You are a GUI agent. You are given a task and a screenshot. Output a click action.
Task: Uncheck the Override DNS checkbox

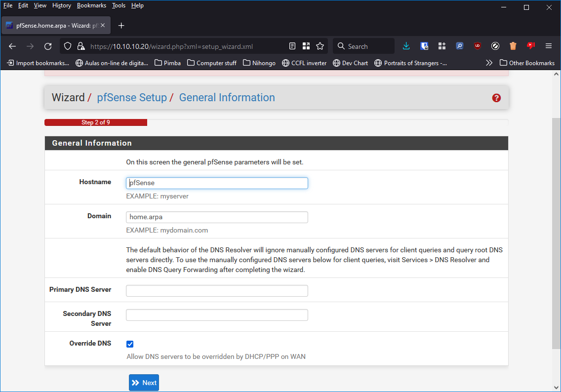pyautogui.click(x=130, y=344)
